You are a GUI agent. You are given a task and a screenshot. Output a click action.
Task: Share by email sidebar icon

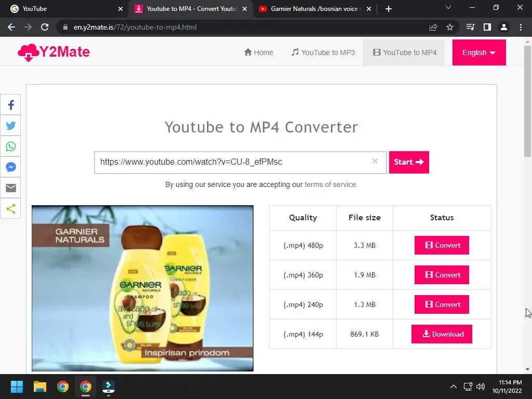pyautogui.click(x=10, y=188)
